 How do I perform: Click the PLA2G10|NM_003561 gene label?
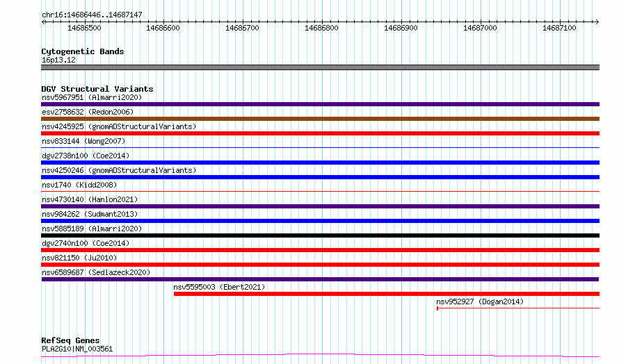(77, 349)
